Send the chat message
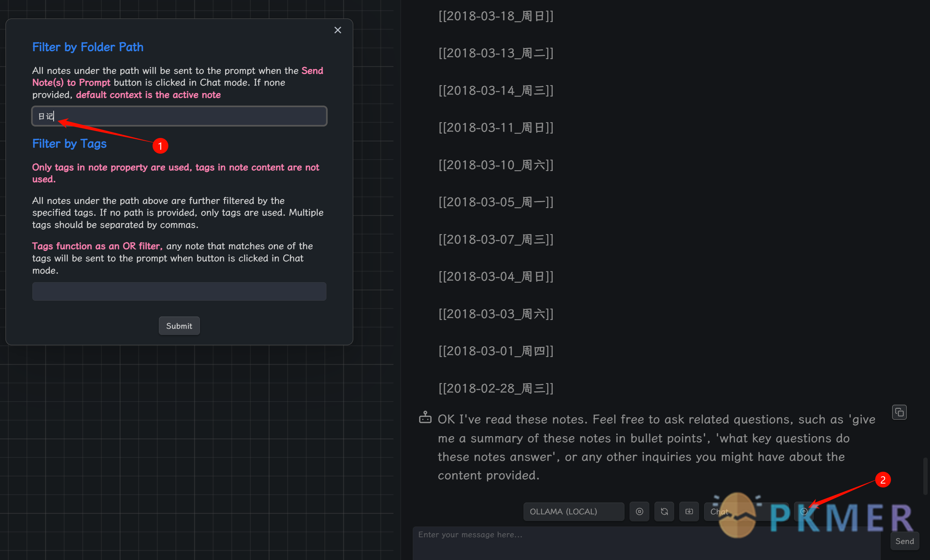 tap(904, 541)
